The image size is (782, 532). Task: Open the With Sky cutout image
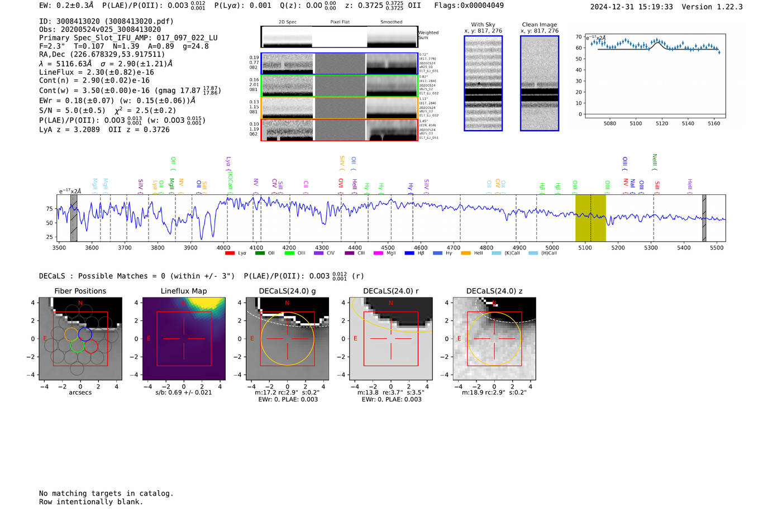click(x=483, y=83)
